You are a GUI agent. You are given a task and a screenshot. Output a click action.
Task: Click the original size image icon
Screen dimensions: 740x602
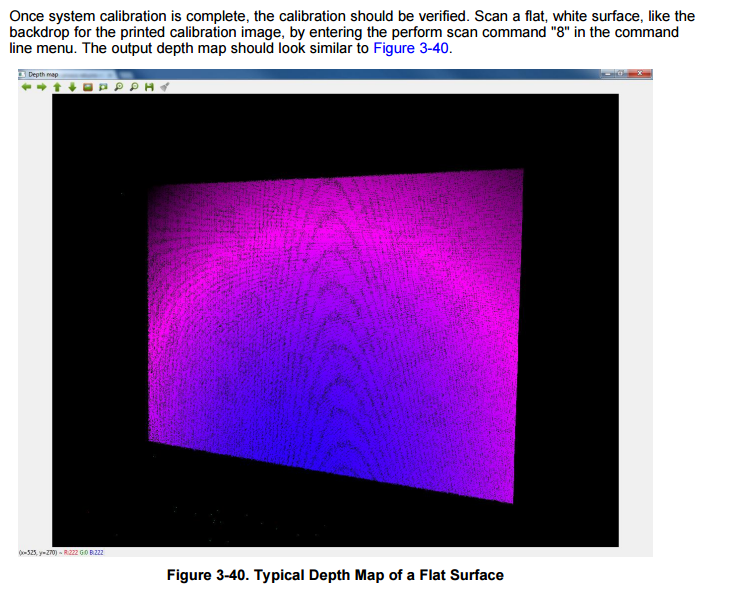click(x=88, y=87)
